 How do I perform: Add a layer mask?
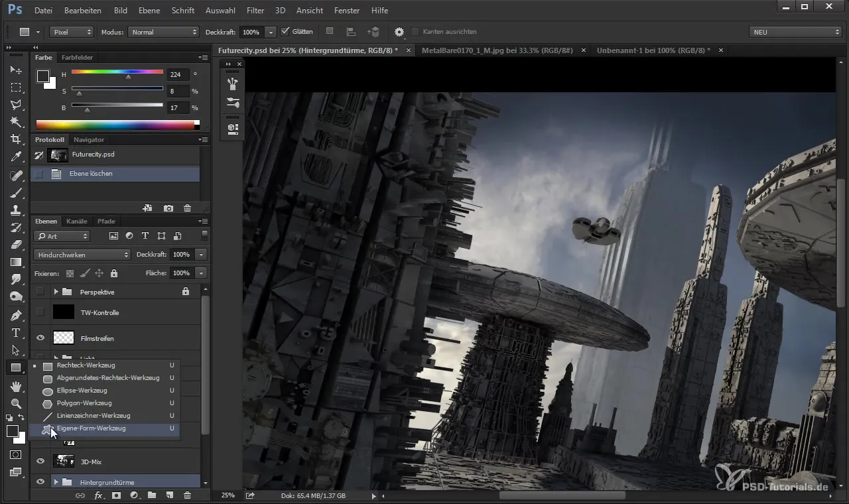tap(116, 495)
